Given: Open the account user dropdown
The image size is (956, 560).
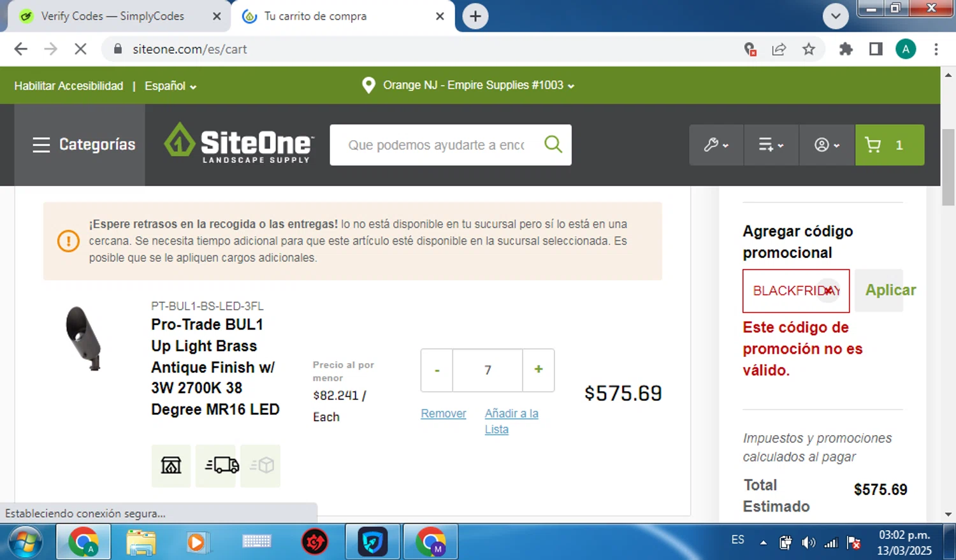Looking at the screenshot, I should 827,145.
